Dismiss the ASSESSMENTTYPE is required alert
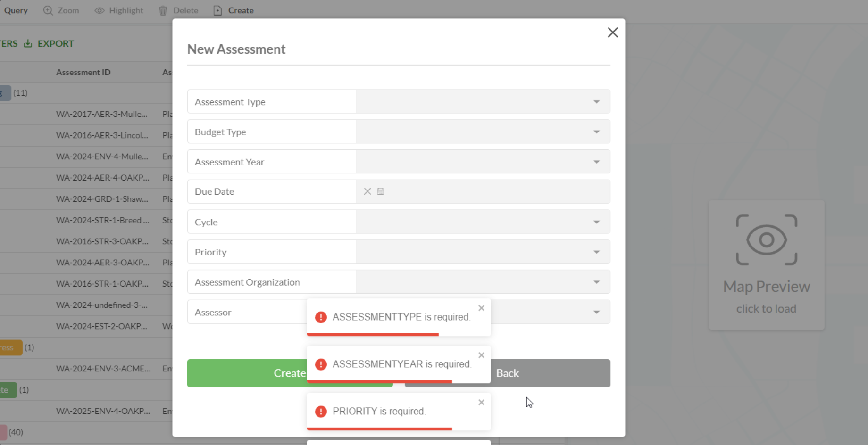Viewport: 868px width, 445px height. (481, 308)
